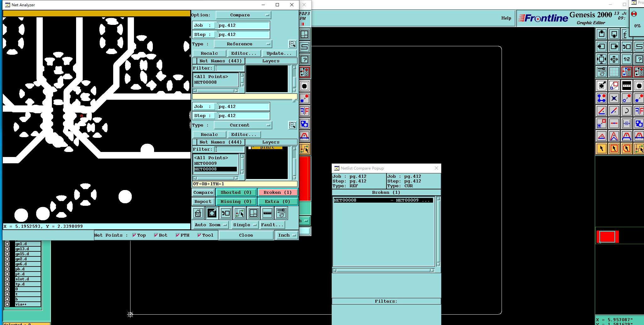Open the Help menu in Graphic Editor
This screenshot has width=644, height=325.
(506, 18)
